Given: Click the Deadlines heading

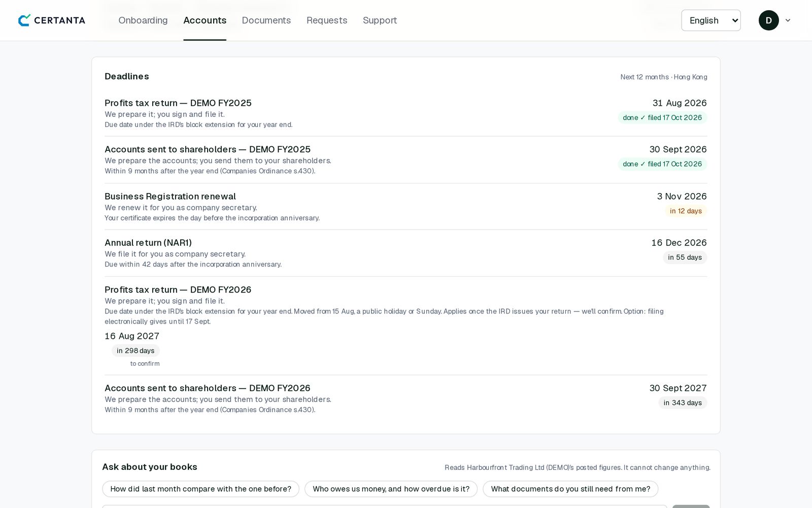Looking at the screenshot, I should coord(127,76).
